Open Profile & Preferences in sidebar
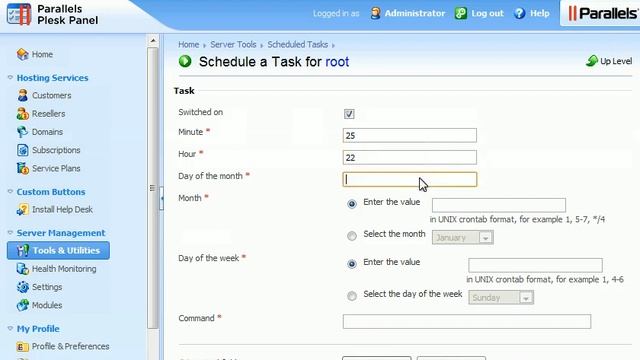Viewport: 640px width, 360px height. (x=71, y=347)
